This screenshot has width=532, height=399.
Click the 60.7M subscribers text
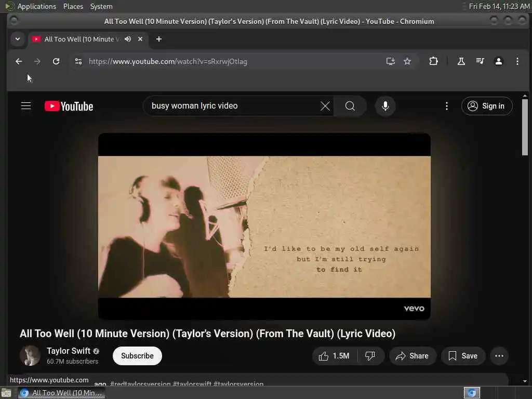72,362
